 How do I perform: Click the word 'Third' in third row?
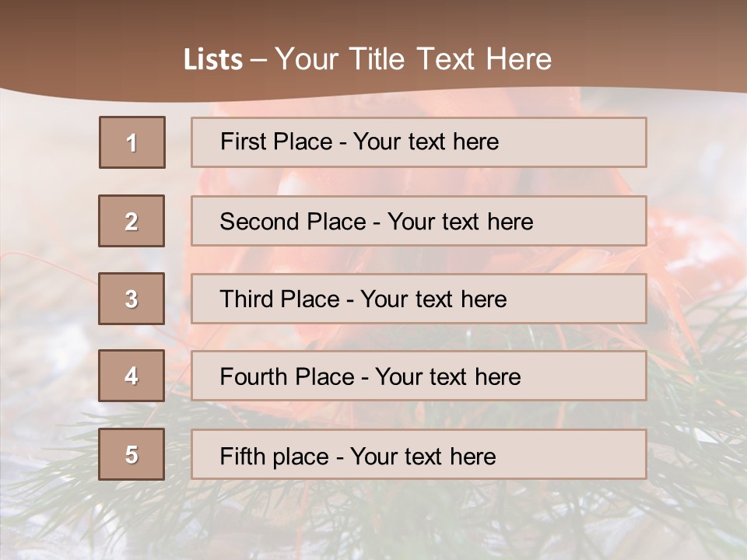(247, 299)
